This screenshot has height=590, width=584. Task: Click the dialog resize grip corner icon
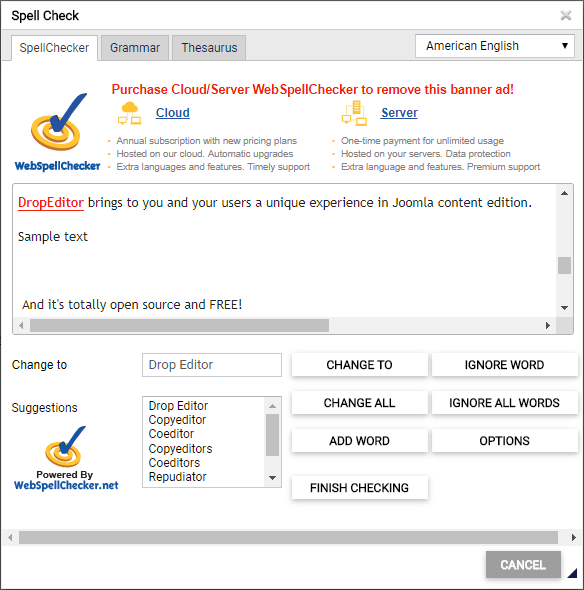tap(572, 573)
